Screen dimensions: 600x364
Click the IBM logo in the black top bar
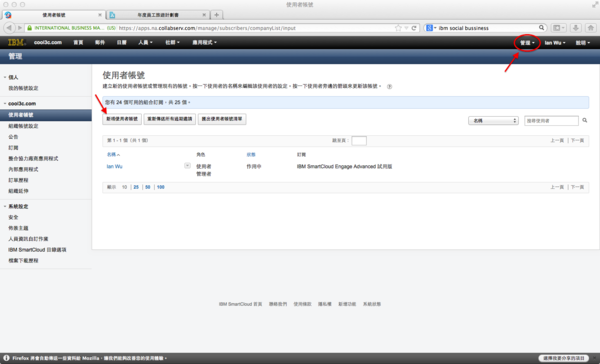(17, 42)
